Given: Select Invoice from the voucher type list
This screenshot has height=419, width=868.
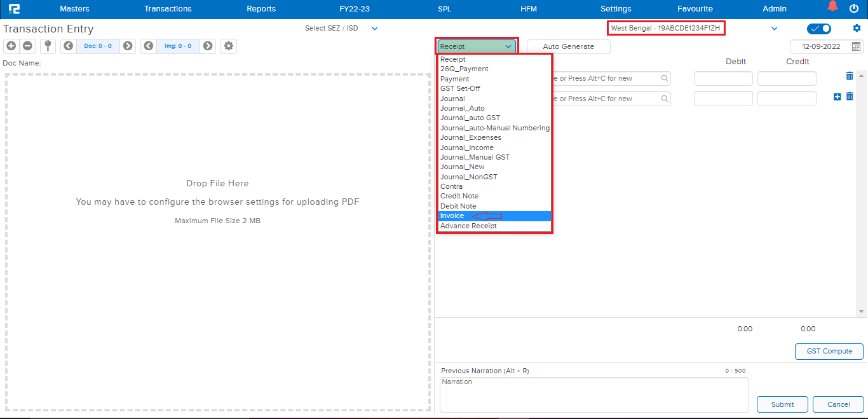Looking at the screenshot, I should point(452,216).
